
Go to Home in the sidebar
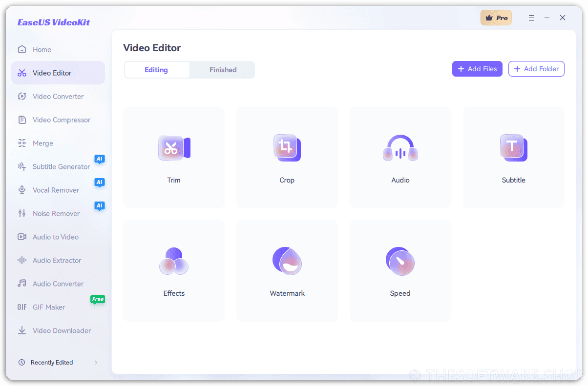click(58, 49)
